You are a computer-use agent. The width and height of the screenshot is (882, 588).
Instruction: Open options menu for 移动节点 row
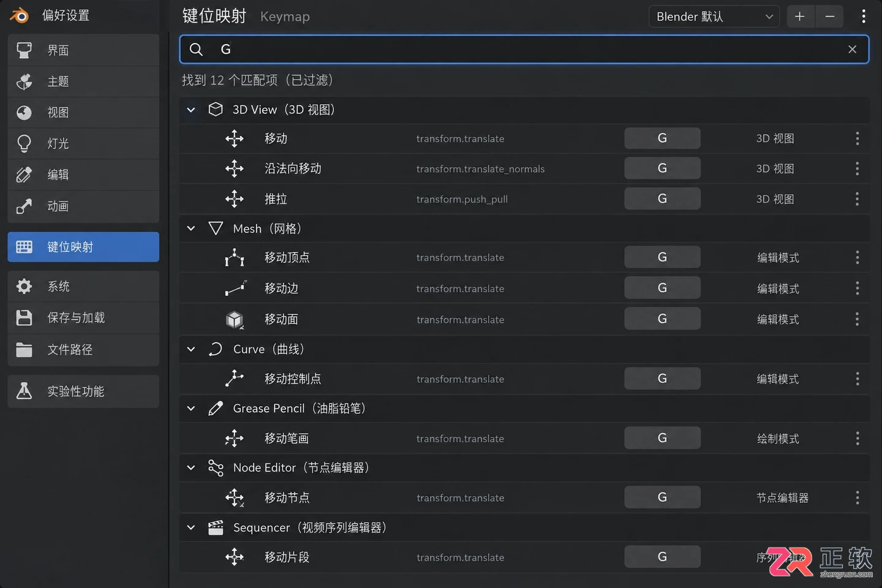coord(857,498)
